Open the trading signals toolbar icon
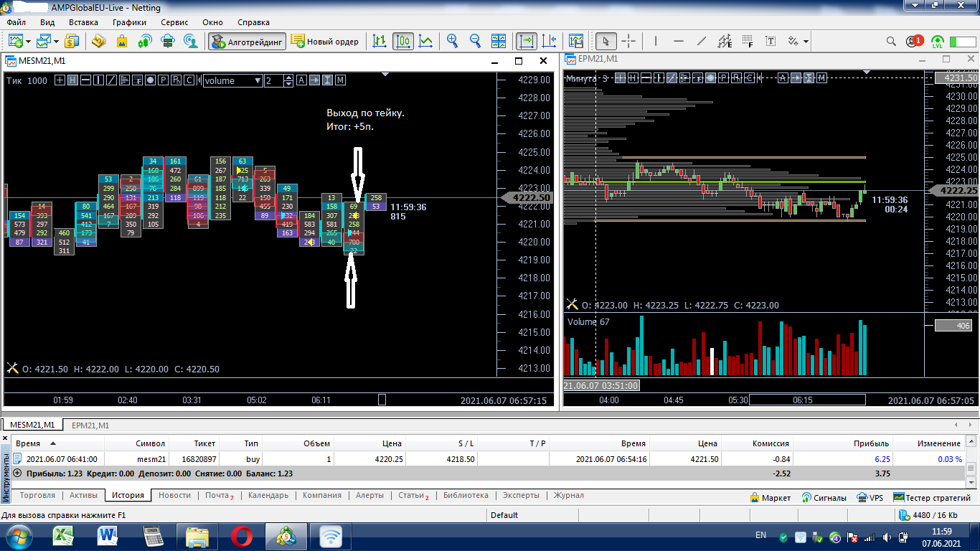Image resolution: width=980 pixels, height=551 pixels. pyautogui.click(x=145, y=41)
